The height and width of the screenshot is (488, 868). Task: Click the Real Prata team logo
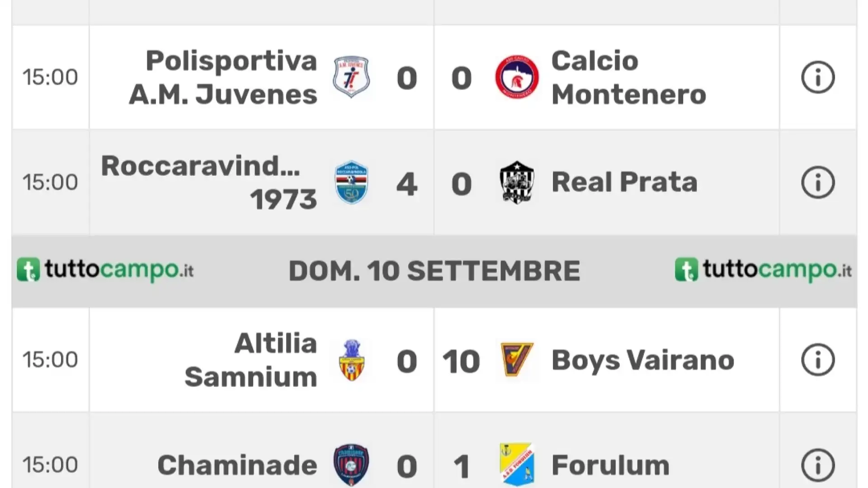(517, 183)
